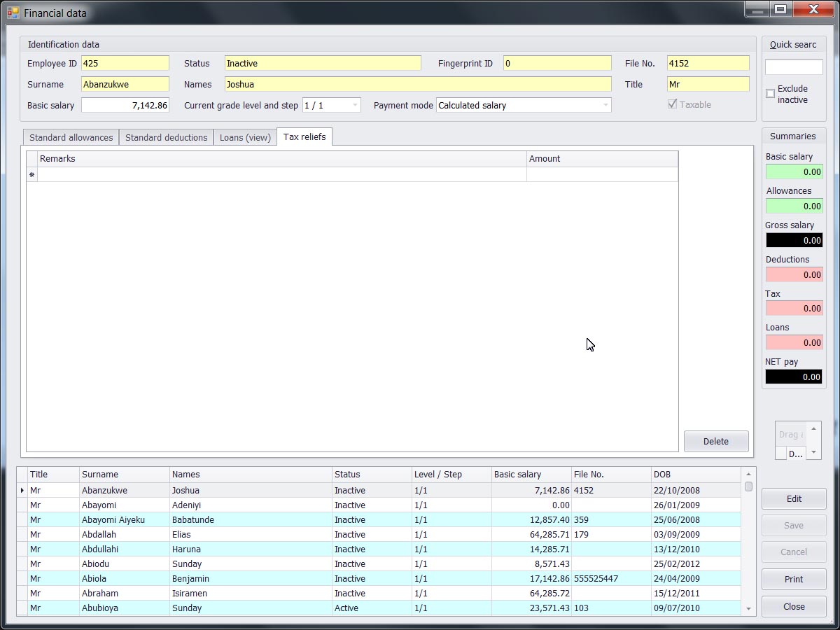Expand the Current grade level and step dropdown
The height and width of the screenshot is (630, 840).
coord(355,106)
